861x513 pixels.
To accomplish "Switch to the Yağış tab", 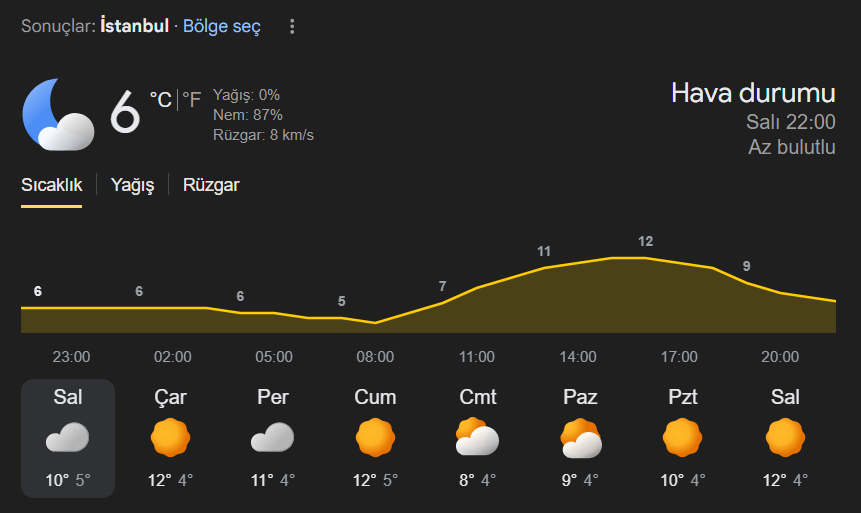I will 132,185.
